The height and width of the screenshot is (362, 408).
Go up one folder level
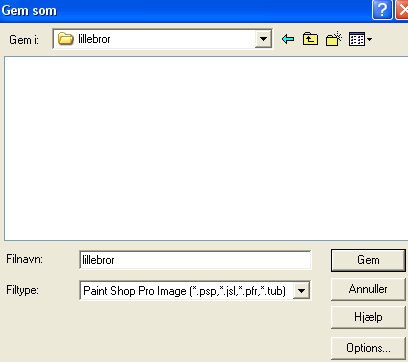click(310, 39)
